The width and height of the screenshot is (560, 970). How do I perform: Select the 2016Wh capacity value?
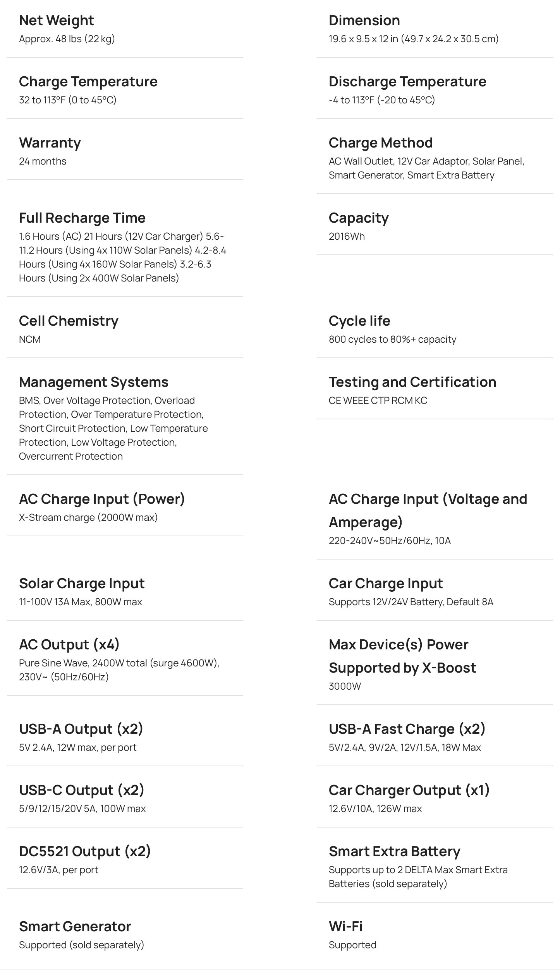coord(346,236)
